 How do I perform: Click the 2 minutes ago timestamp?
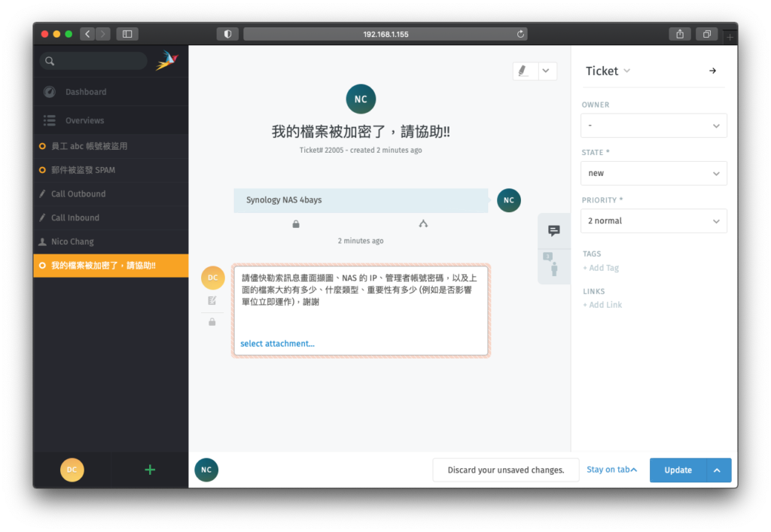pos(361,241)
